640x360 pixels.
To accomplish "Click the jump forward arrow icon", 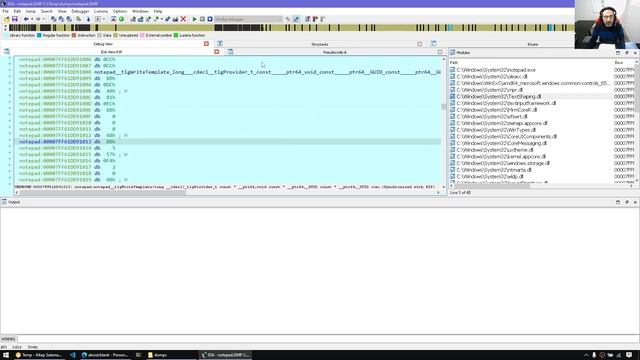I will click(38, 19).
